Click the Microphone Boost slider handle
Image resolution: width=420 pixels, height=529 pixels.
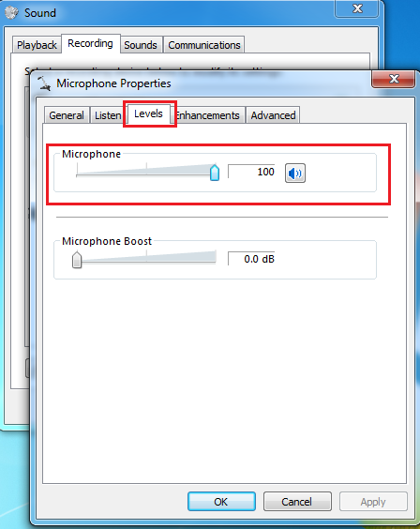click(x=77, y=260)
